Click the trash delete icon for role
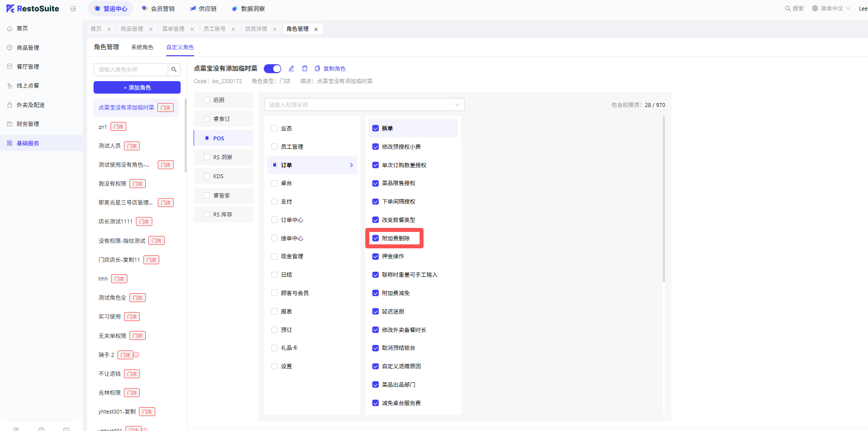Screen dimensions: 868x431 pyautogui.click(x=305, y=69)
